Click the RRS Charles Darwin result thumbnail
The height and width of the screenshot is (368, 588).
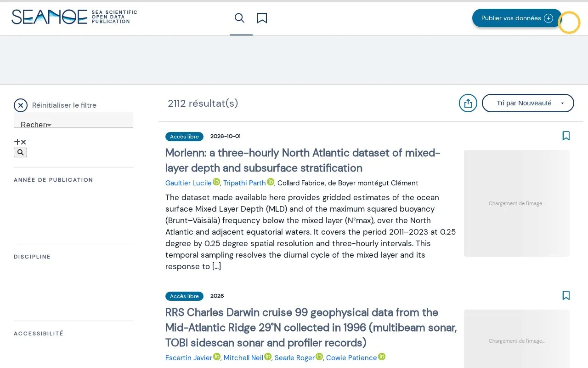(517, 339)
